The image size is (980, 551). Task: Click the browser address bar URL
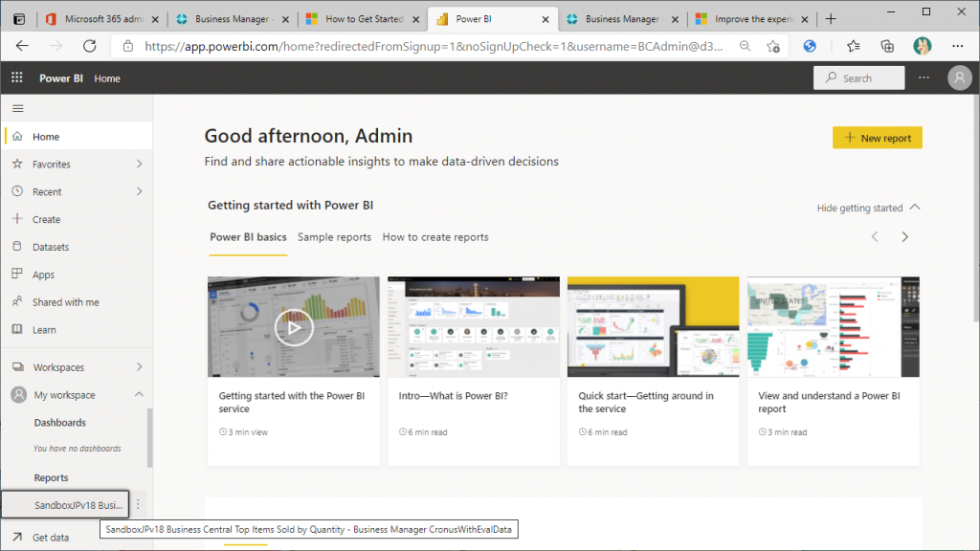tap(434, 46)
